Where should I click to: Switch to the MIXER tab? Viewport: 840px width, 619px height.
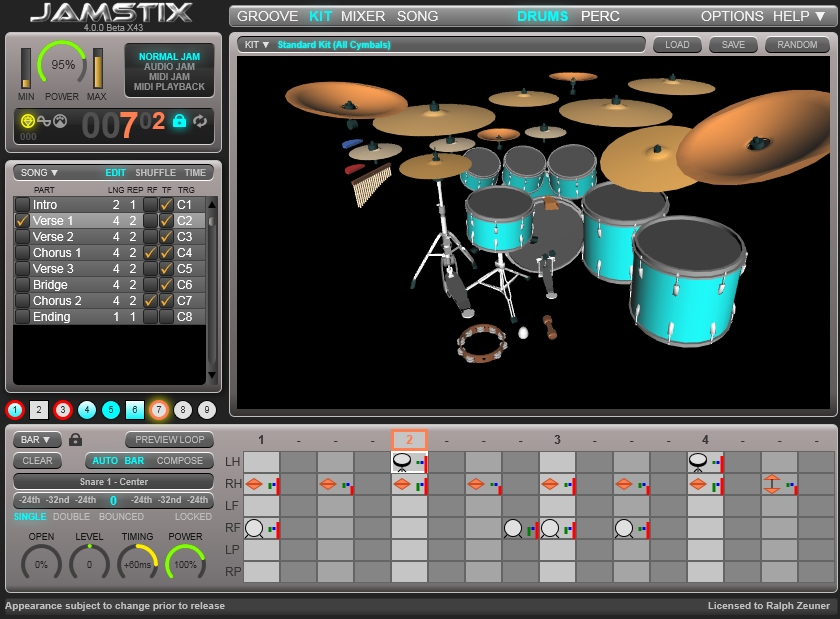(363, 16)
